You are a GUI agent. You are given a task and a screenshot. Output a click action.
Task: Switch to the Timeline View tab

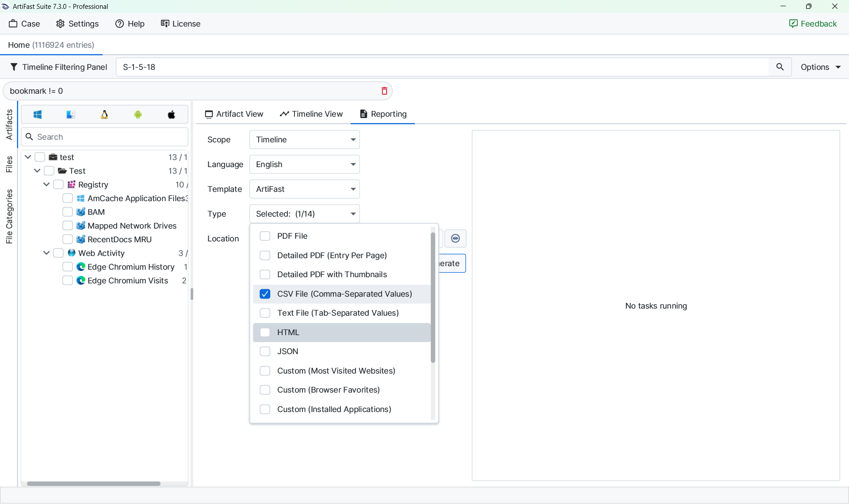[x=311, y=114]
